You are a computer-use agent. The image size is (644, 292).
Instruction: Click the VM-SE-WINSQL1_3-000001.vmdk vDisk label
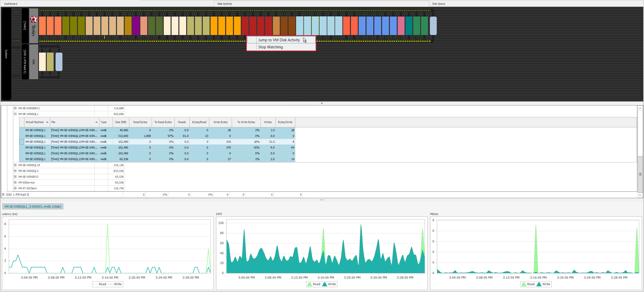[x=33, y=206]
